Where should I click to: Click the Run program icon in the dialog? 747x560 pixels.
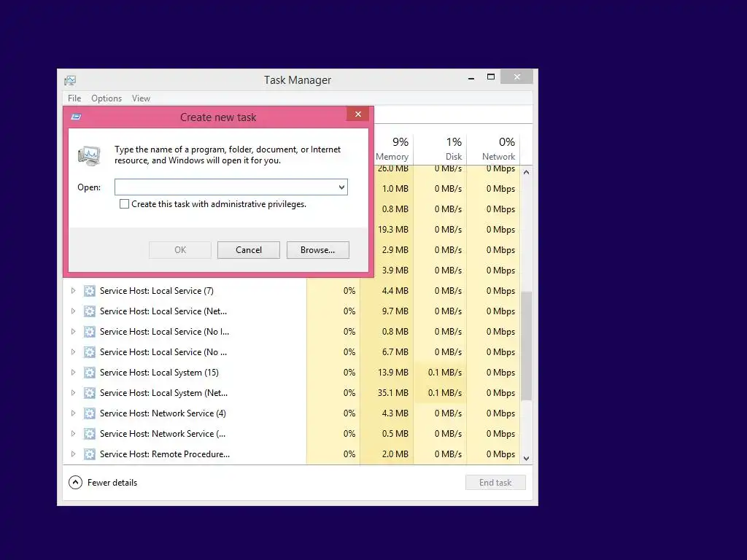[89, 156]
